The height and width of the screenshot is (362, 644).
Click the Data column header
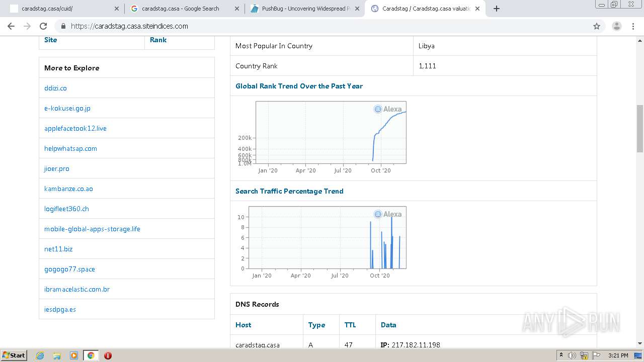[388, 325]
